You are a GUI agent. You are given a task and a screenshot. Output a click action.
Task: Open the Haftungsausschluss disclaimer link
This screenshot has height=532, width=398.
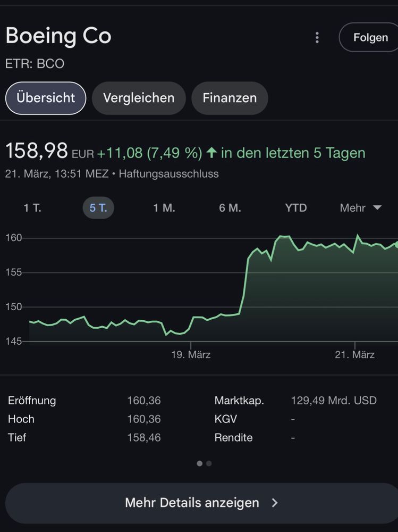(x=168, y=174)
